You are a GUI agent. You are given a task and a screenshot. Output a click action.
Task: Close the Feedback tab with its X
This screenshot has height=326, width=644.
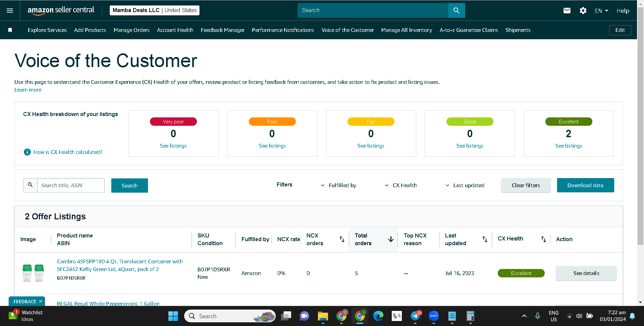pyautogui.click(x=41, y=301)
